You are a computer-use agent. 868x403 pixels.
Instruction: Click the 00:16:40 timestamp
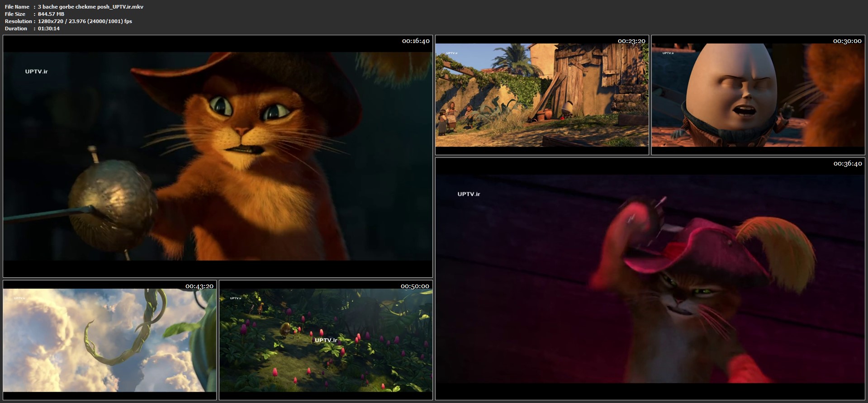pyautogui.click(x=416, y=41)
